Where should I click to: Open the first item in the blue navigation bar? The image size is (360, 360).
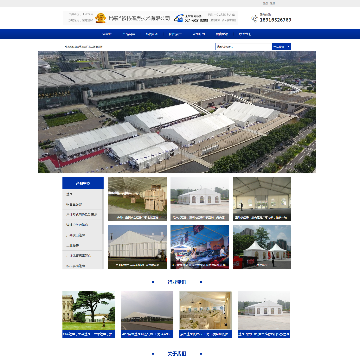pos(107,34)
